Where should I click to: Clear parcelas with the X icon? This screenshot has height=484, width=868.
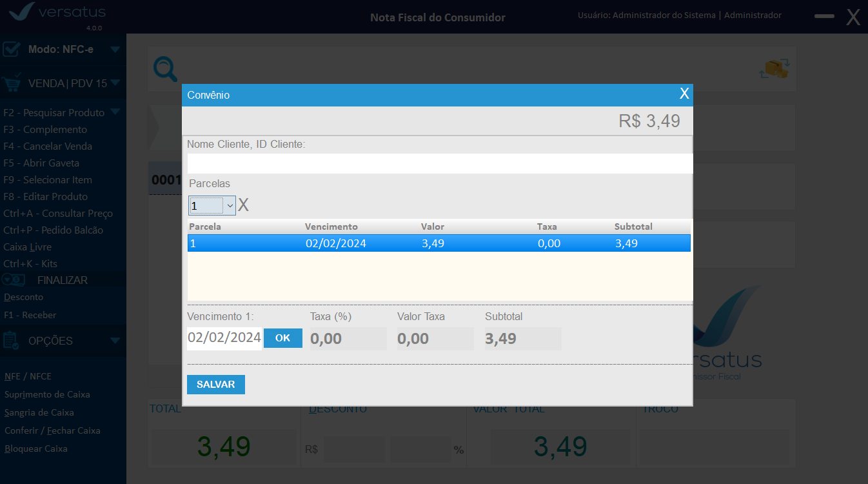[x=243, y=206]
